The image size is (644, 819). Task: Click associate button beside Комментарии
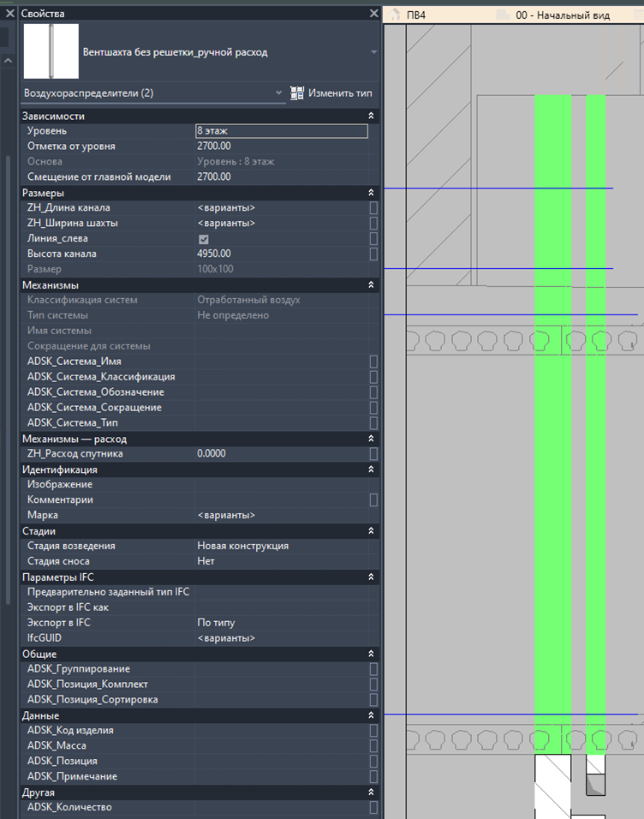[373, 499]
